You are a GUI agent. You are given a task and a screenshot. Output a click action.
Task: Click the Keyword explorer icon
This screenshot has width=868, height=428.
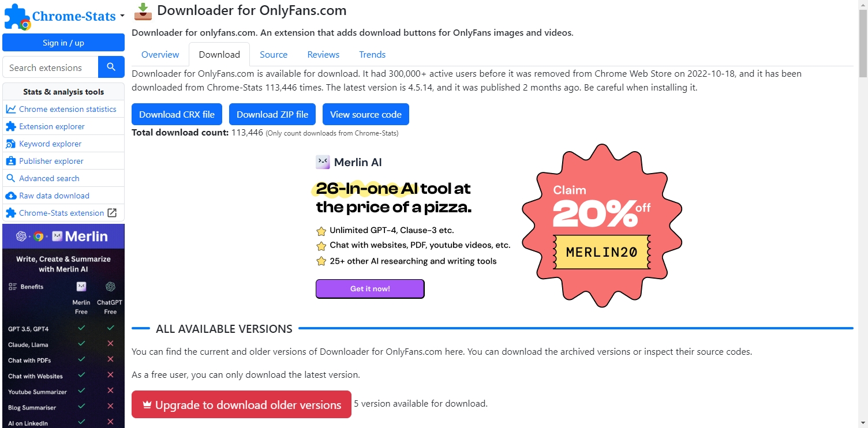coord(10,144)
